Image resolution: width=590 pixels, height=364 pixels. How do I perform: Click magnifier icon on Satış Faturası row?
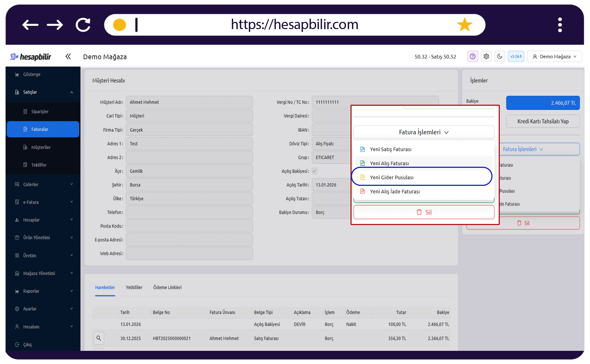point(99,338)
